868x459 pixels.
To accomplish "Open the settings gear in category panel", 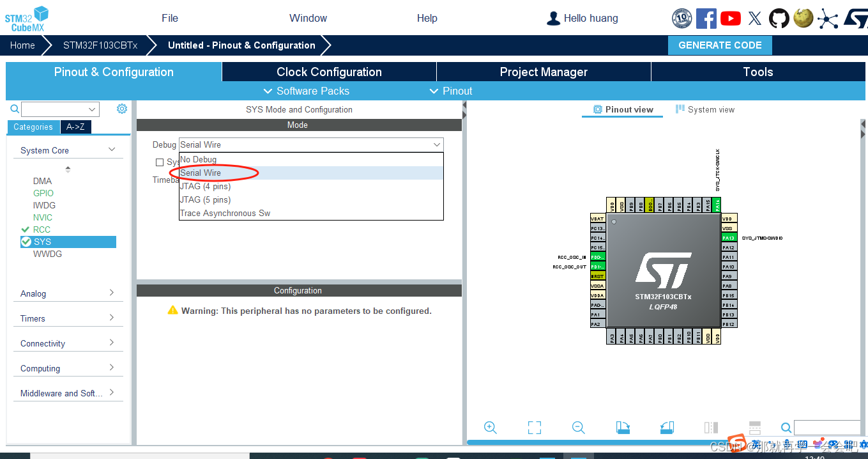I will (x=122, y=109).
